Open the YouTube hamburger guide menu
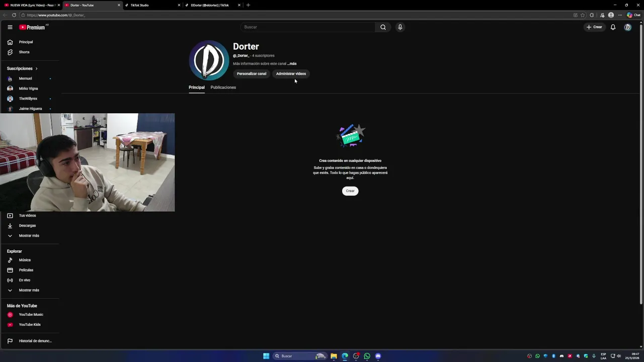Screen dimensions: 644x362 click(10, 27)
